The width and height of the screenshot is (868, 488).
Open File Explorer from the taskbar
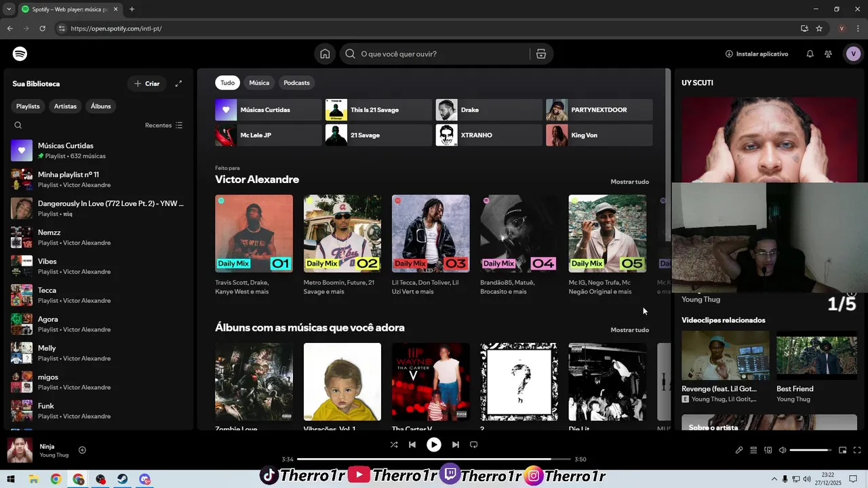pyautogui.click(x=33, y=479)
